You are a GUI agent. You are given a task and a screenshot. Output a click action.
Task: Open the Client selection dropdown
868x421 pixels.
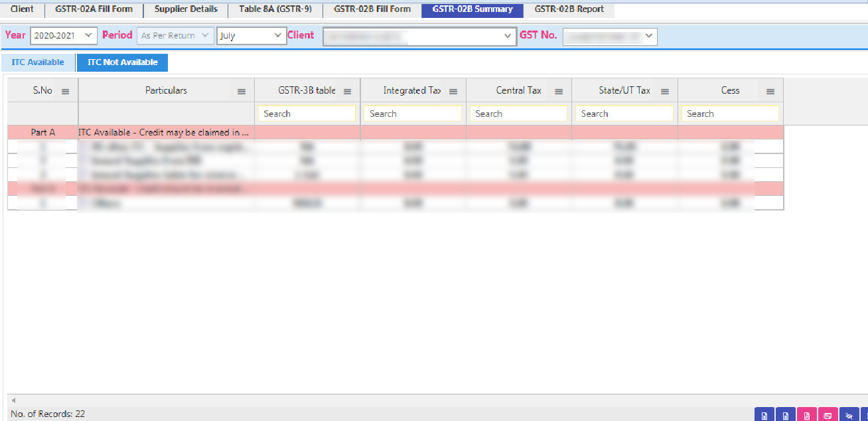pyautogui.click(x=419, y=36)
